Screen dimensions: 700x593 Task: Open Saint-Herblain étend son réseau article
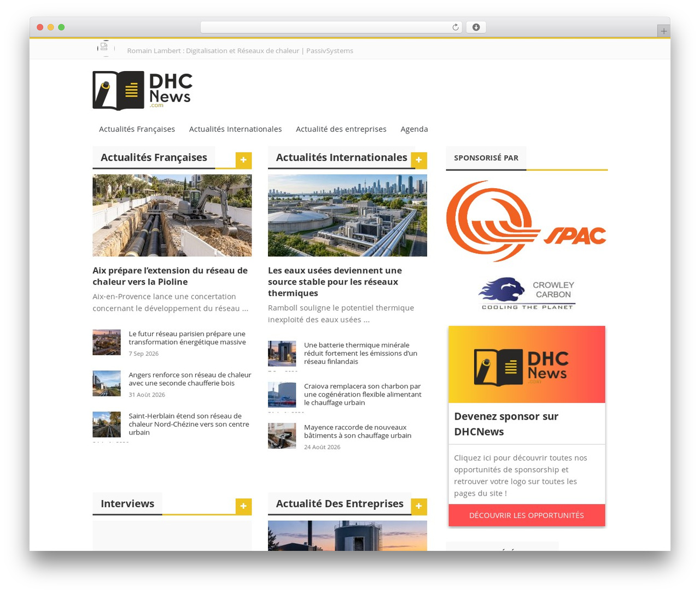point(189,424)
